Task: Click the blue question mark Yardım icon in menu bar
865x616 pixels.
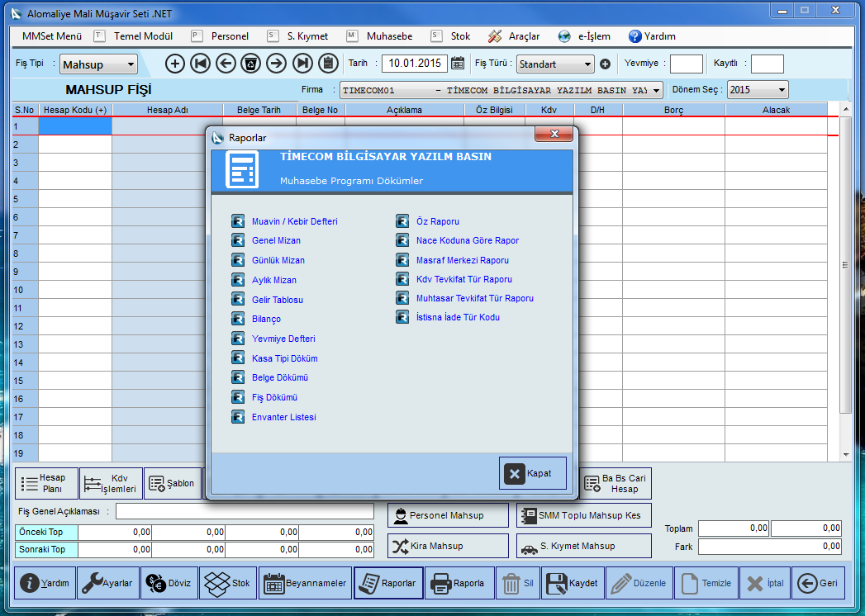Action: [x=635, y=36]
